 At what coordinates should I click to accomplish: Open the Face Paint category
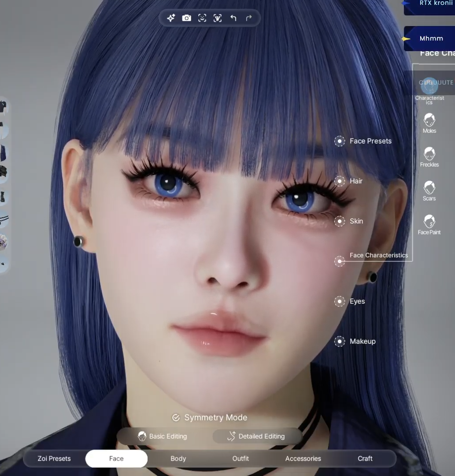(x=429, y=225)
